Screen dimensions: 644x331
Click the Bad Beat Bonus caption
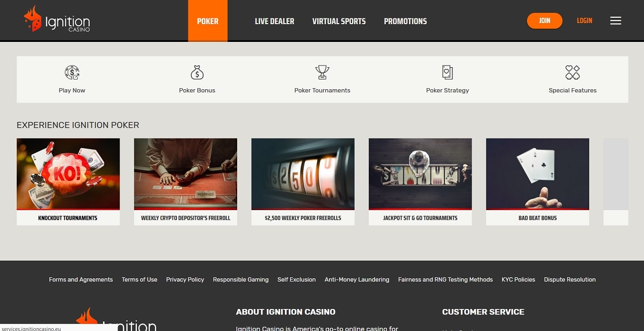click(x=538, y=218)
